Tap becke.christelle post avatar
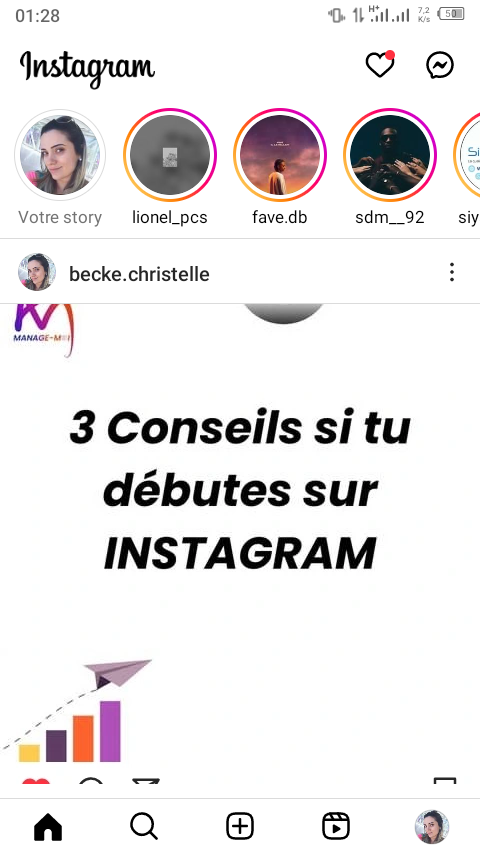This screenshot has width=480, height=854. click(x=37, y=272)
